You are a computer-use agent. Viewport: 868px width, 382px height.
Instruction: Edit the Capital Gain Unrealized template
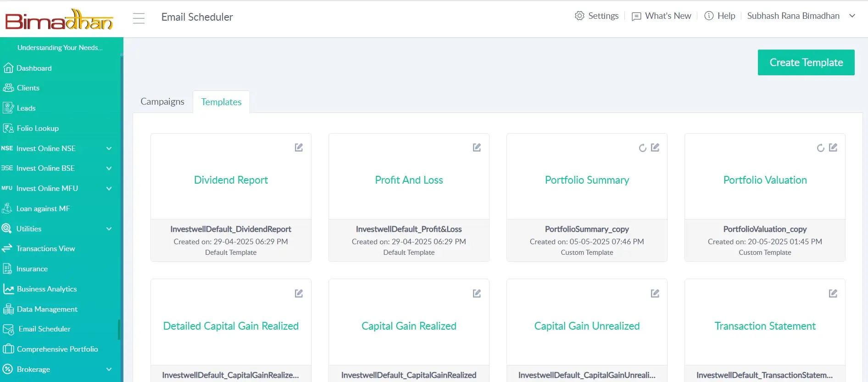pyautogui.click(x=655, y=293)
